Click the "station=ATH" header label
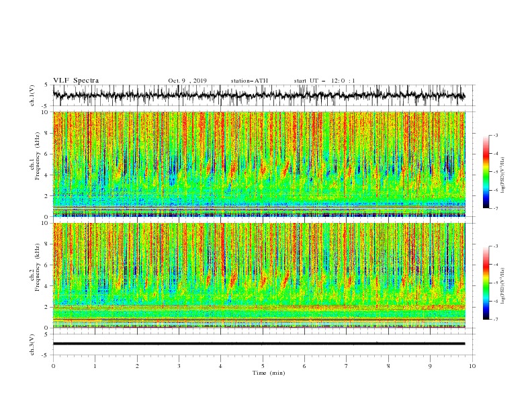 click(x=249, y=81)
